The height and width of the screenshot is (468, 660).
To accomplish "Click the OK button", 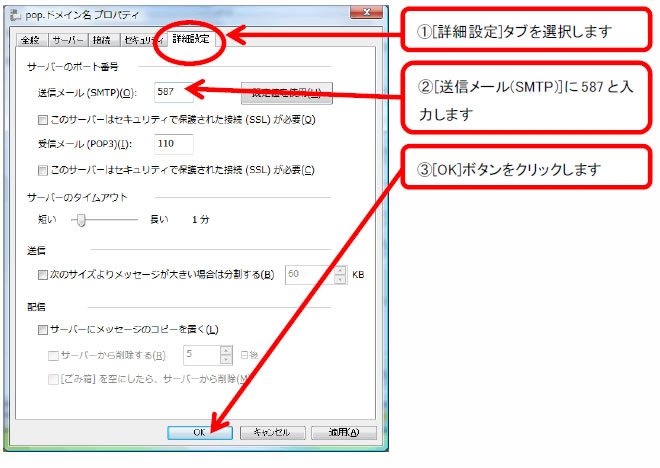I will click(200, 432).
